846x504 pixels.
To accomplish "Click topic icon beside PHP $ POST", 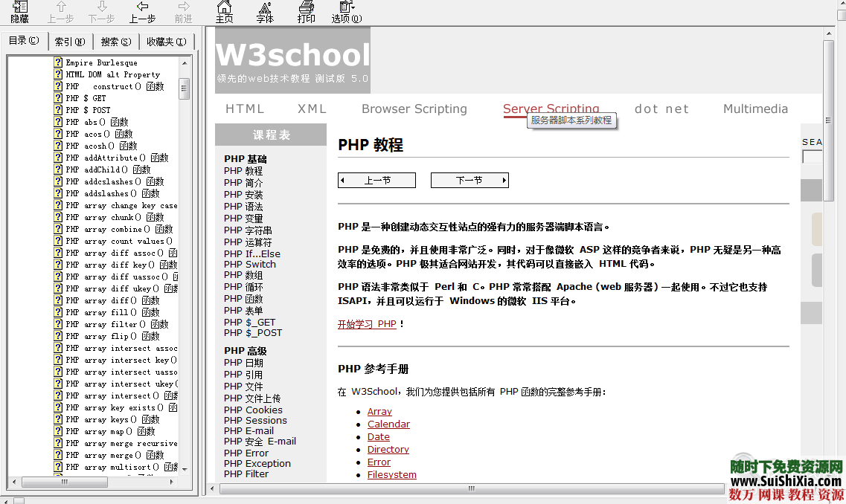I will point(58,110).
